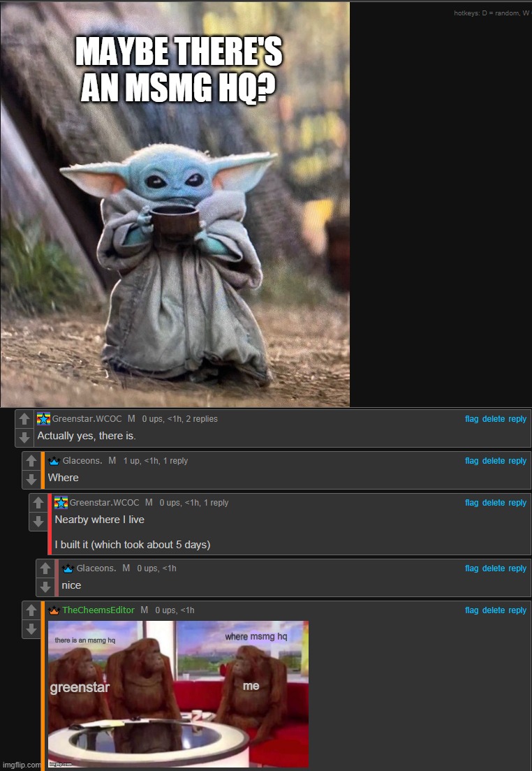Screen dimensions: 532x771
Task: Select the text "Nearby where I live"
Action: tap(99, 520)
